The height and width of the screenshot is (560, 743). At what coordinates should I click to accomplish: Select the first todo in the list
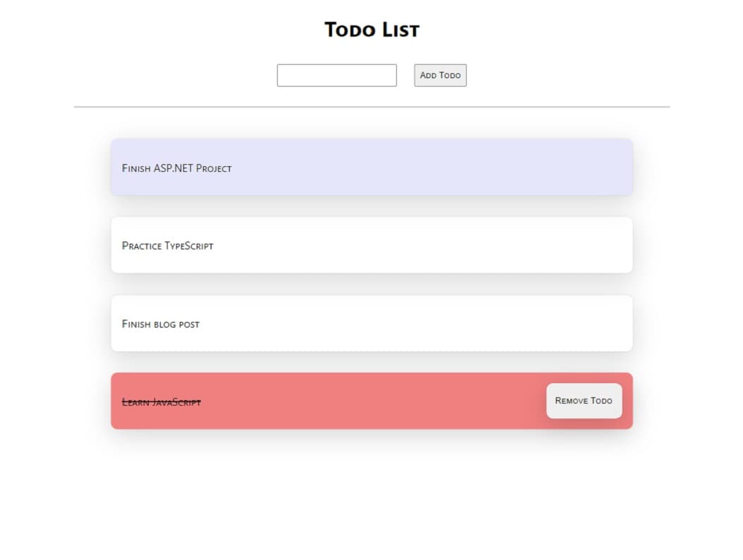pyautogui.click(x=371, y=167)
